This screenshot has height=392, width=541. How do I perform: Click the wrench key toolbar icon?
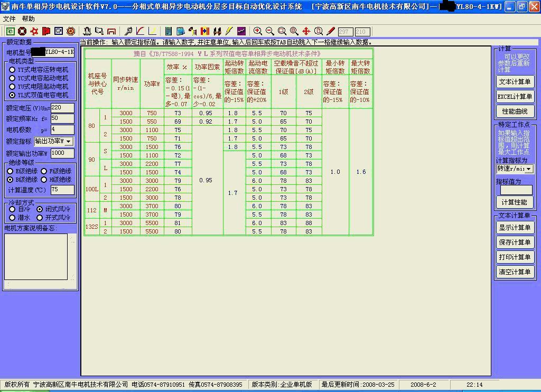(128, 31)
